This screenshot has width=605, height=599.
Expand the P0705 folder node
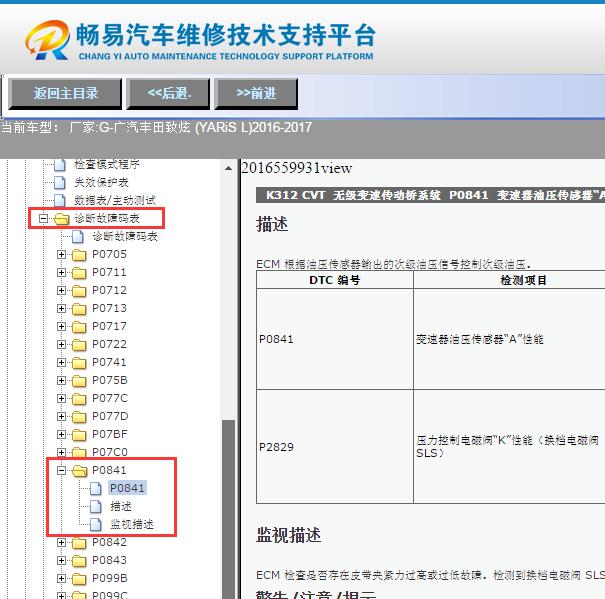coord(61,254)
